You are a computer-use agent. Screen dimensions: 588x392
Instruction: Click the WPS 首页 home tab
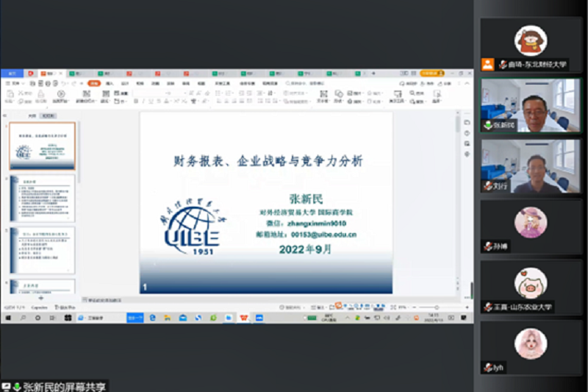[x=12, y=74]
